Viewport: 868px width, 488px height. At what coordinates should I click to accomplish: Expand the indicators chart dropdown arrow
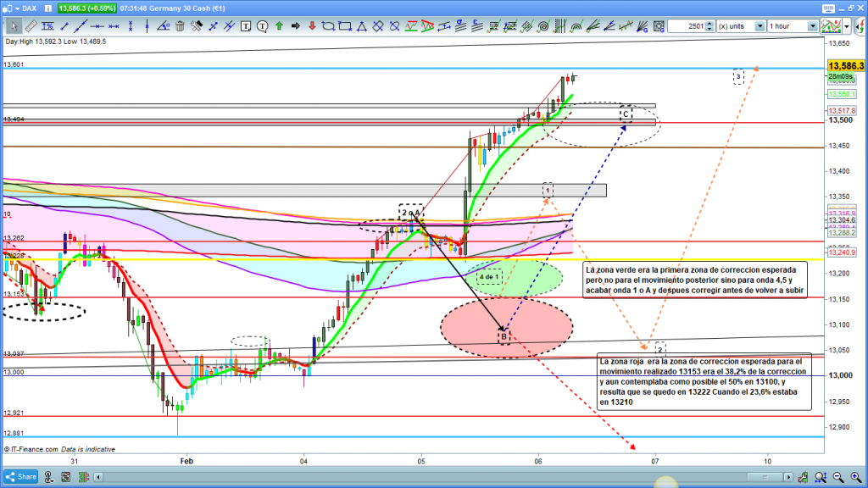pos(846,26)
